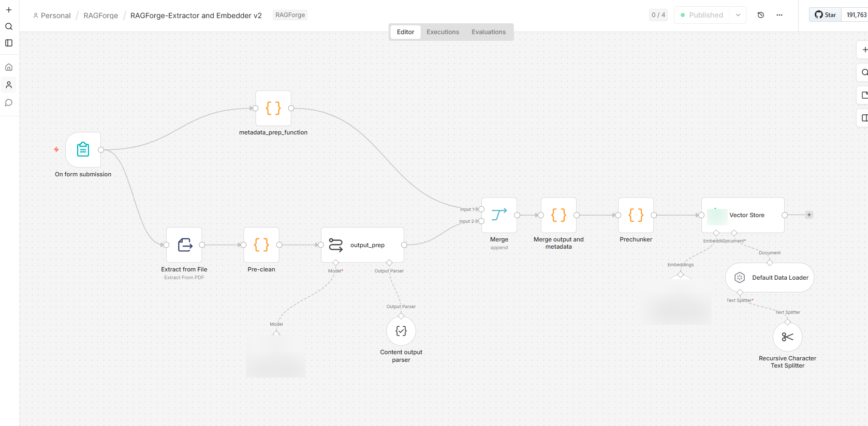The width and height of the screenshot is (868, 426).
Task: Open the Vector Store node
Action: coord(743,215)
